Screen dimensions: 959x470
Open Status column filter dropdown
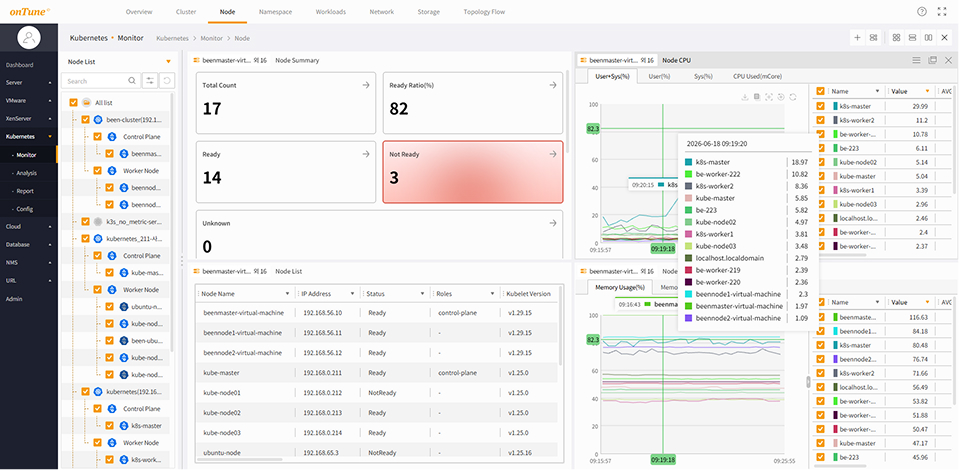click(423, 294)
